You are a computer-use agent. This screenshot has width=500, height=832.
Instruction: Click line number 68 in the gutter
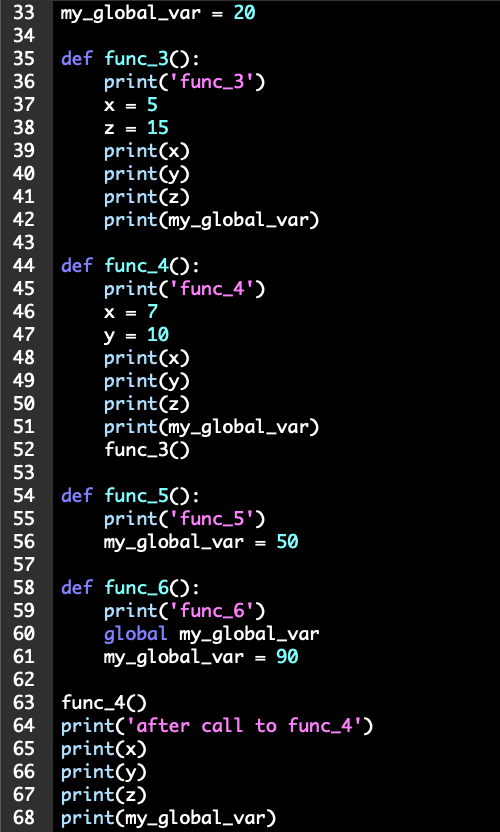click(x=24, y=818)
